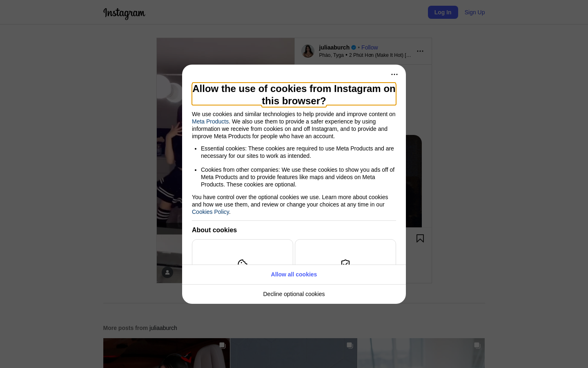Open the cookie dialog three-dot menu
This screenshot has width=588, height=368.
[x=394, y=74]
